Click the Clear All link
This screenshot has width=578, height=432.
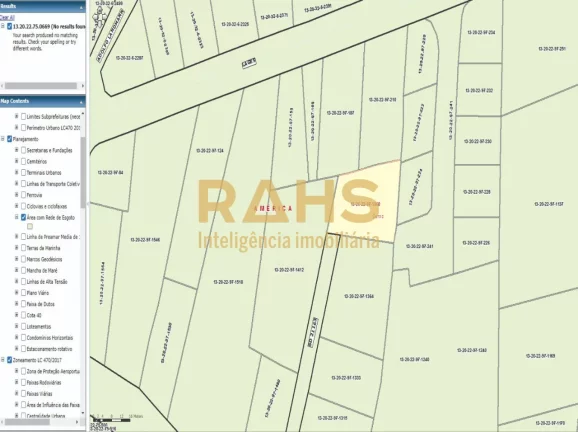point(7,17)
